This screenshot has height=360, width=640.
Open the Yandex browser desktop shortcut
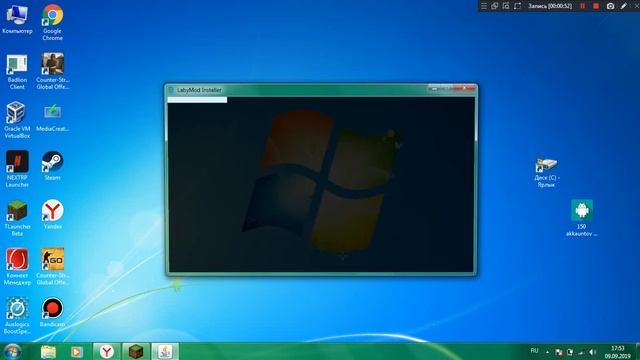[x=52, y=215]
